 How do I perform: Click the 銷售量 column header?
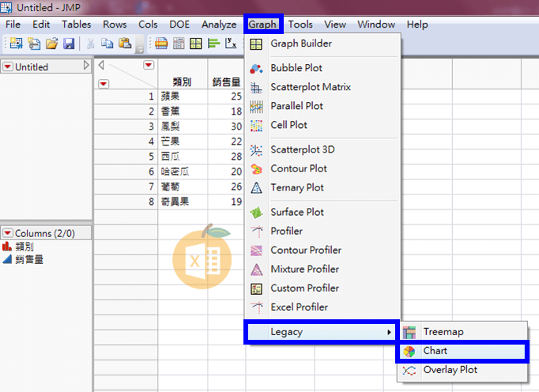click(x=226, y=82)
